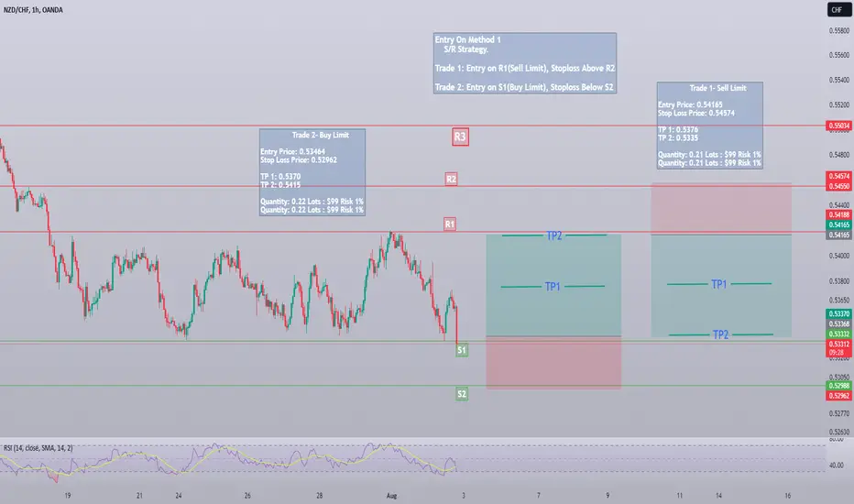
Task: Click the Aug date on time axis
Action: click(391, 496)
